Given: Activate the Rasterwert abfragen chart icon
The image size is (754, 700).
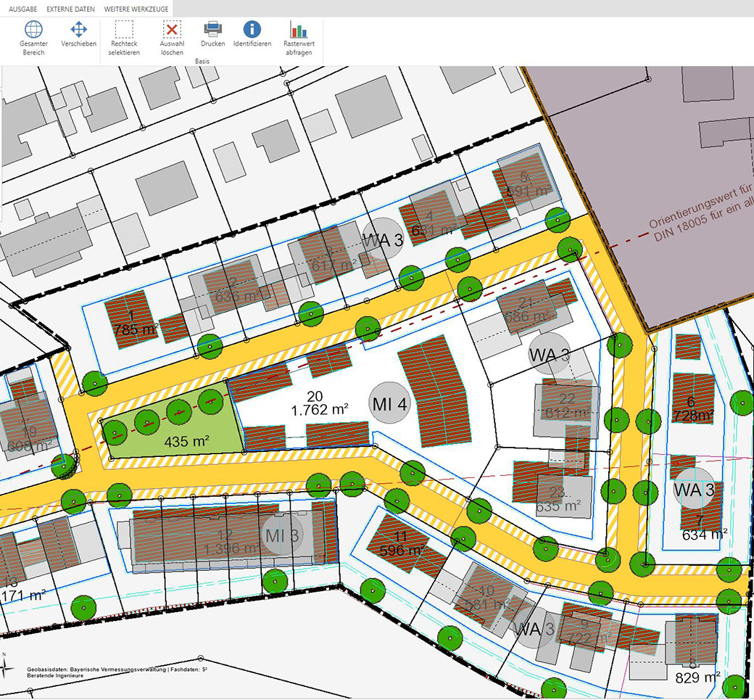Looking at the screenshot, I should [x=299, y=29].
